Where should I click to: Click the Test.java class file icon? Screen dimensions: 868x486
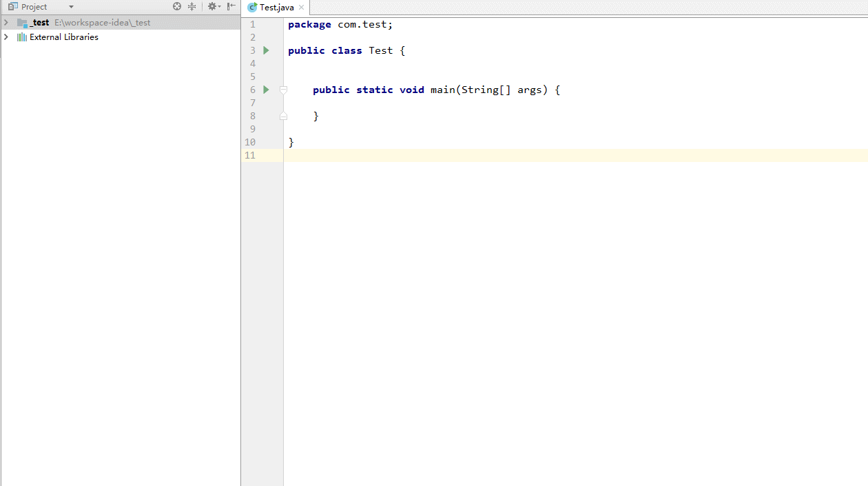253,7
